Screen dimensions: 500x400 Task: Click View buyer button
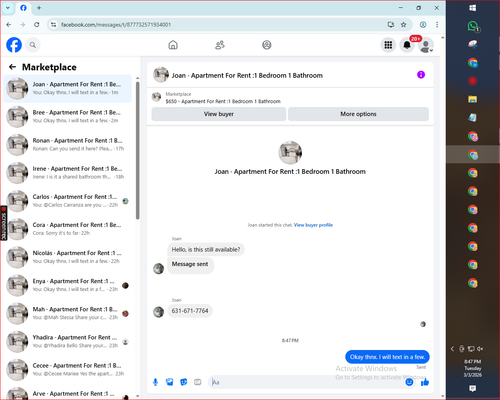pyautogui.click(x=219, y=114)
